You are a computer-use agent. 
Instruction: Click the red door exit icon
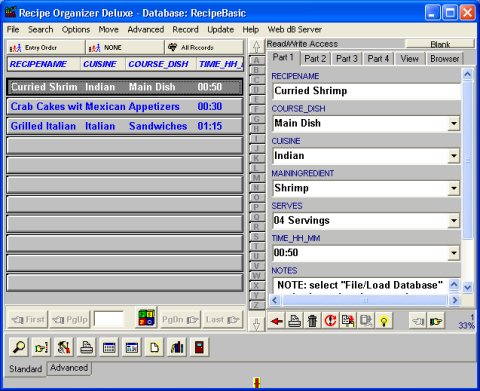199,347
